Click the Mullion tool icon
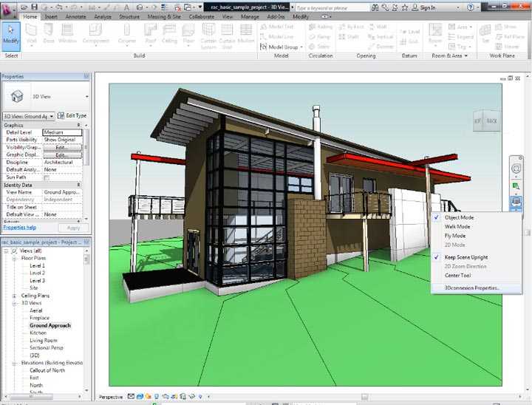532x405 pixels. tap(246, 30)
